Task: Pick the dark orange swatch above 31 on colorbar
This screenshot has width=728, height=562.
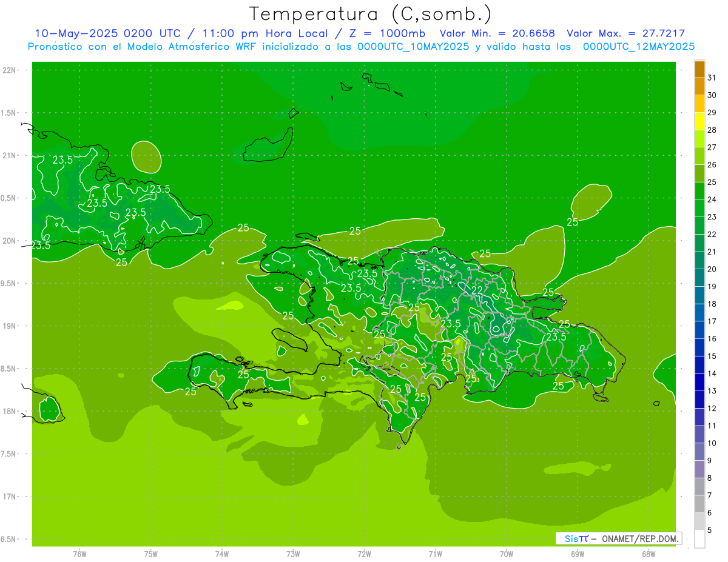Action: 699,69
